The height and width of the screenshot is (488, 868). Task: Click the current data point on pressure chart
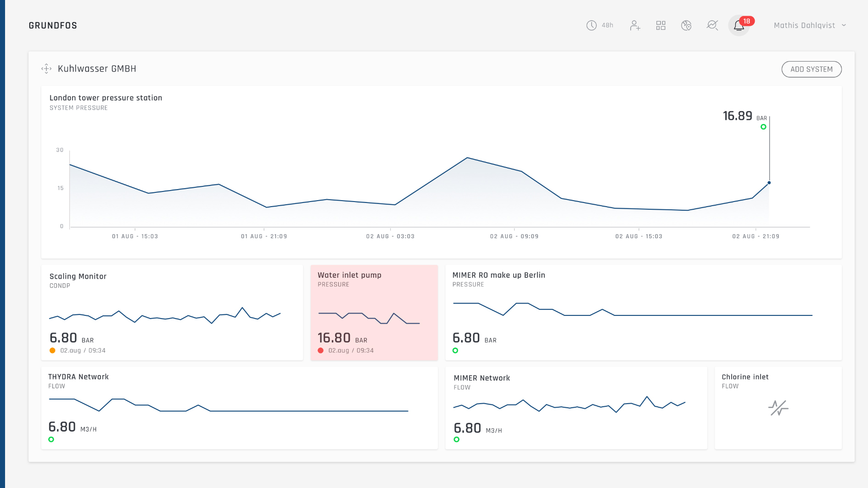click(769, 183)
